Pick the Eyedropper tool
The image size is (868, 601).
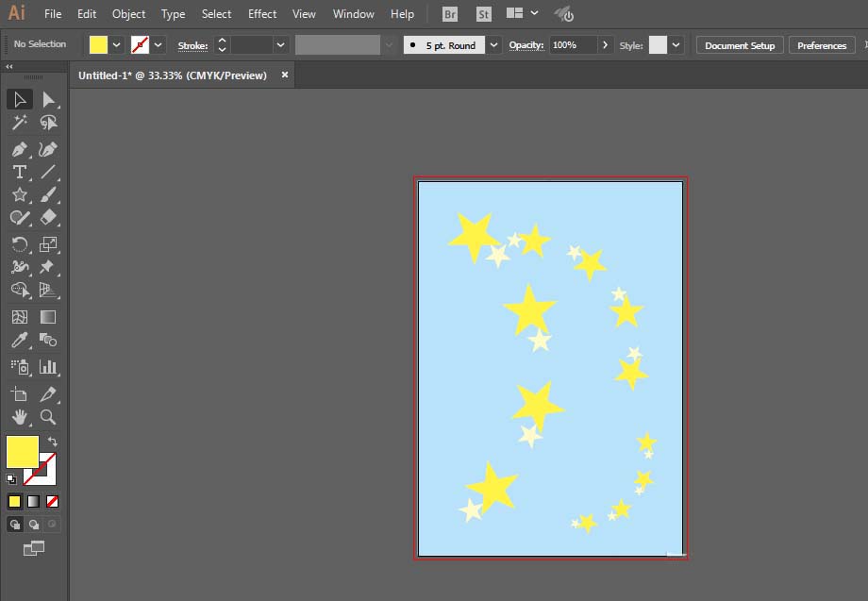20,340
